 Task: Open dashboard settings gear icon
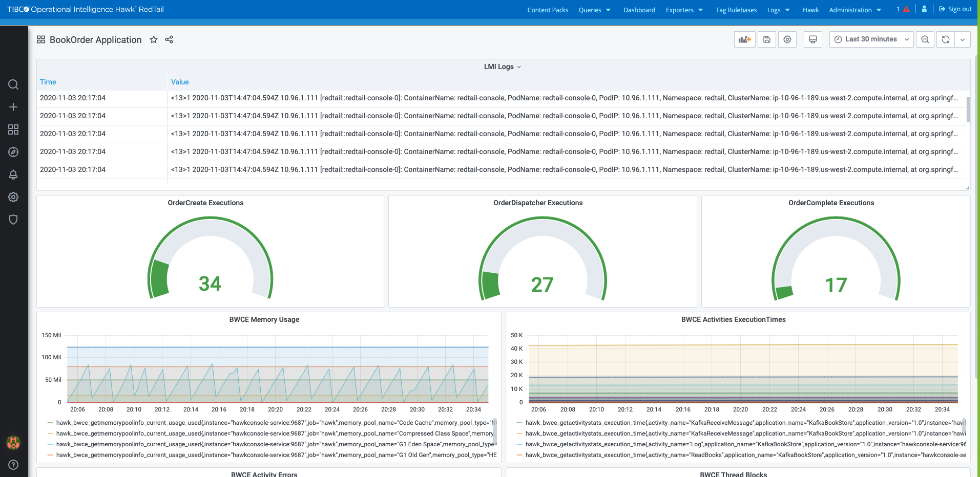pyautogui.click(x=787, y=39)
